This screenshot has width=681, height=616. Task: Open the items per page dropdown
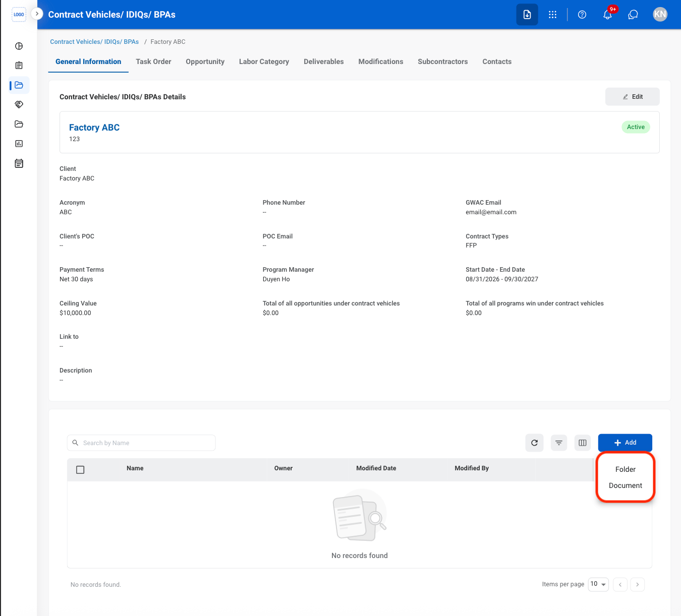(598, 584)
